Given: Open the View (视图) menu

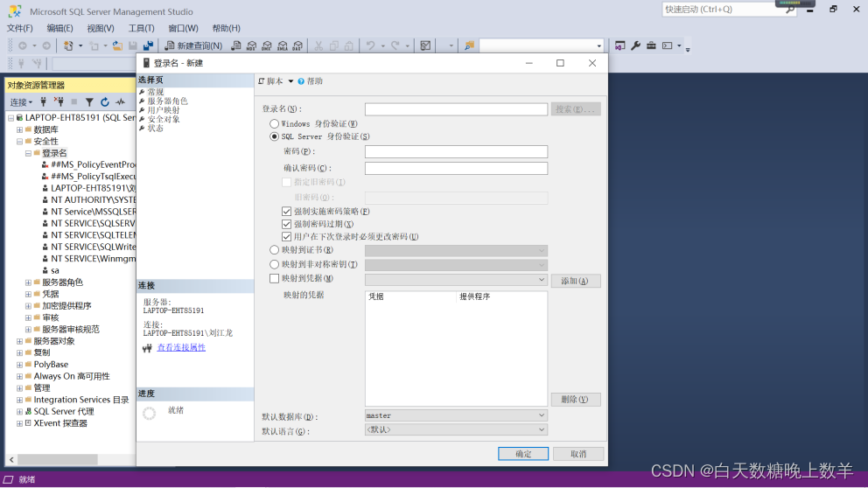Looking at the screenshot, I should click(101, 28).
